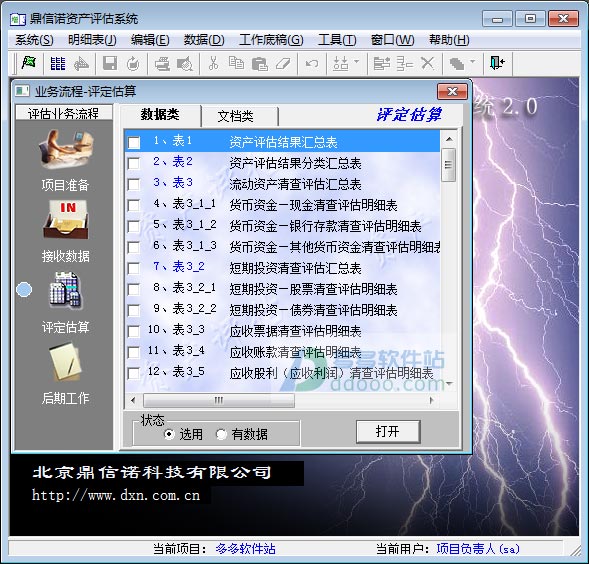Open the 帮助(H) menu
This screenshot has width=589, height=564.
point(449,40)
